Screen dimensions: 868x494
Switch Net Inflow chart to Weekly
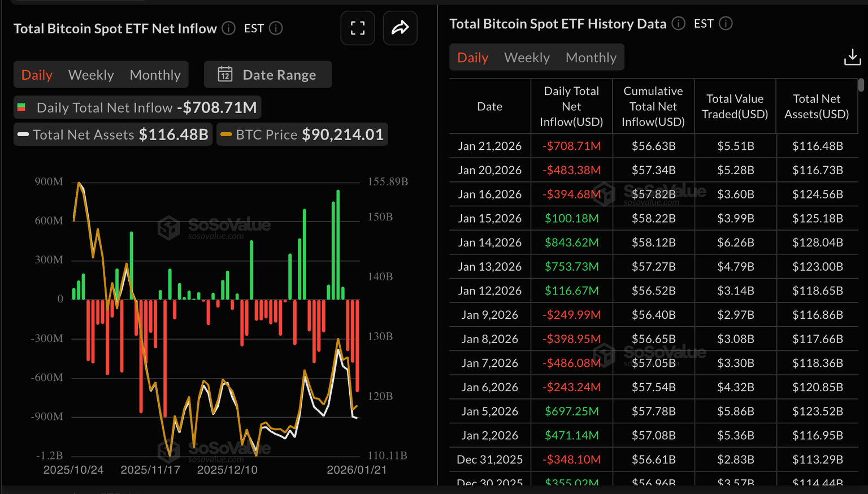click(91, 75)
